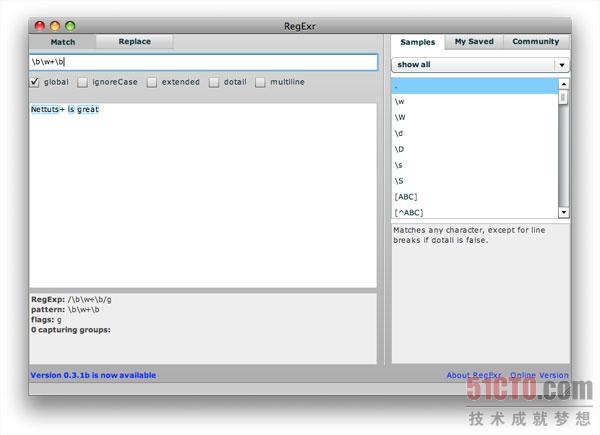The width and height of the screenshot is (600, 435).
Task: Click the highlighted match 'great'
Action: click(x=88, y=109)
